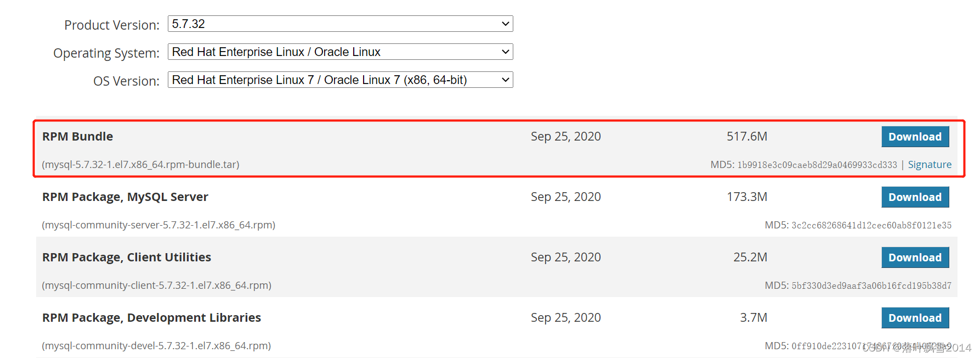The height and width of the screenshot is (358, 980).
Task: Download the RPM Bundle
Action: click(x=915, y=137)
